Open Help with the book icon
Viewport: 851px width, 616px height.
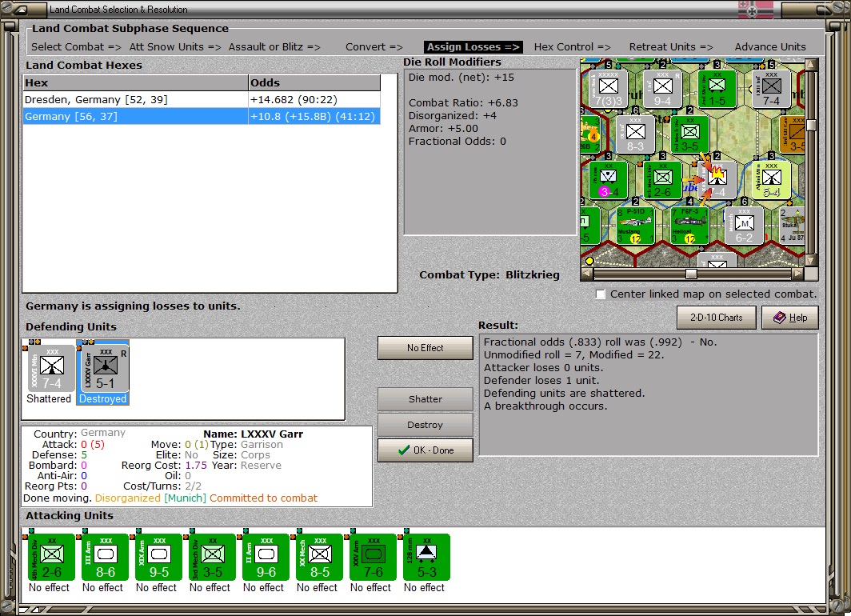point(789,318)
